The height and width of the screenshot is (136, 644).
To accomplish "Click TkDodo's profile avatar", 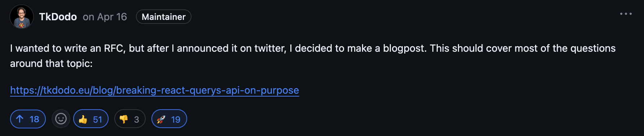I will tap(22, 17).
